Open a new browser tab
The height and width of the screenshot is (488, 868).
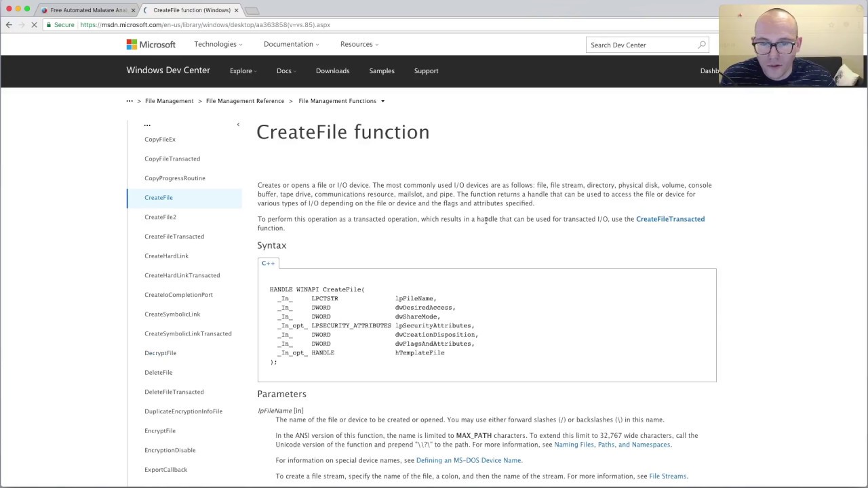coord(252,11)
